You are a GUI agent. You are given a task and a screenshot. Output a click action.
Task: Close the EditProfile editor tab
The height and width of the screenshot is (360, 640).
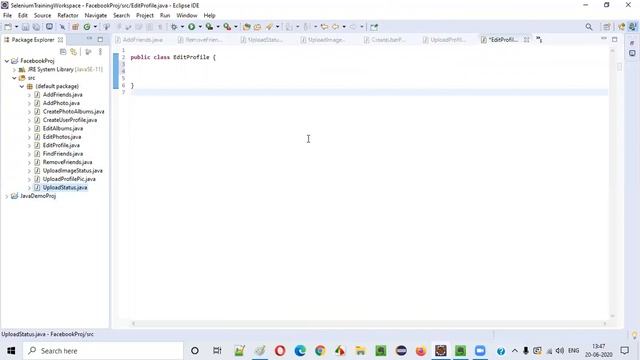click(527, 40)
